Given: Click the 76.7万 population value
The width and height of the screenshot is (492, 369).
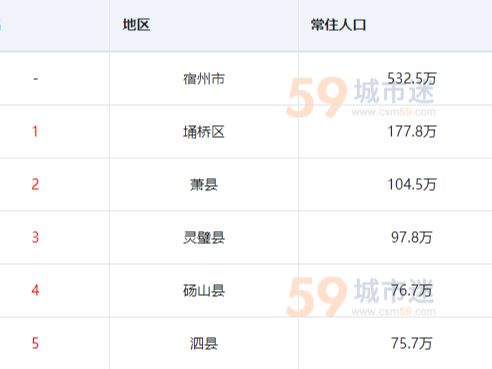Looking at the screenshot, I should tap(412, 290).
